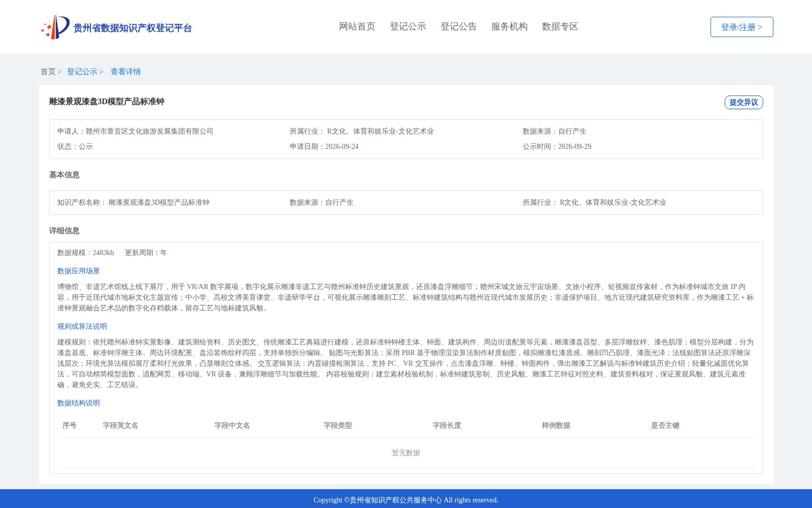Open the 登记公示 nav item

408,26
